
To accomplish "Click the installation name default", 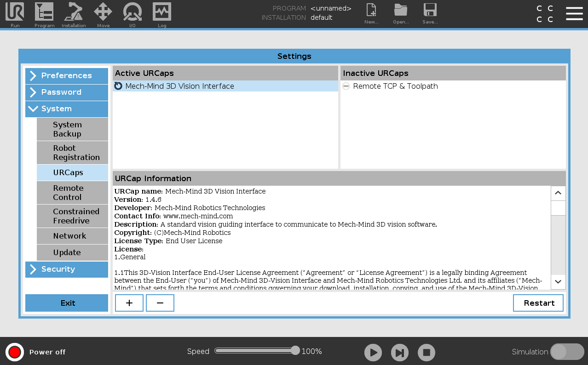I will (x=321, y=17).
